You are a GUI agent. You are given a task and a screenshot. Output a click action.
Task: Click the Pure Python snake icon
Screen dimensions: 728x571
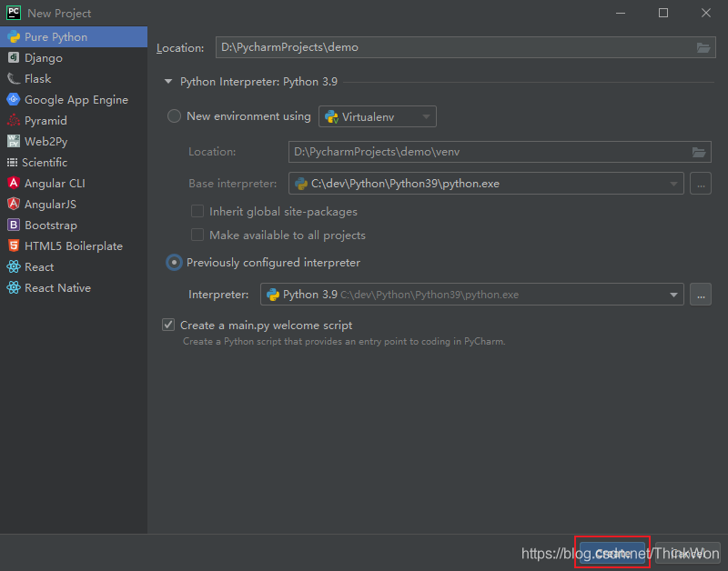(x=14, y=36)
